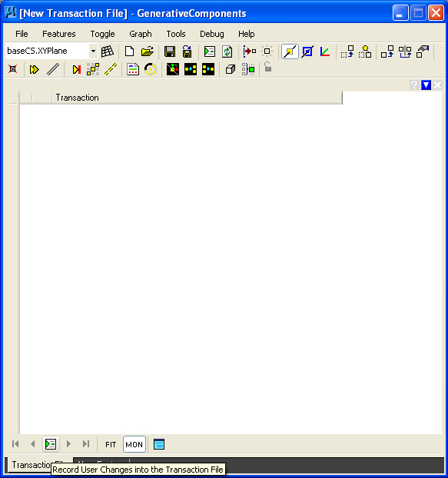Save with the plain floppy disk icon
The image size is (448, 478).
(x=170, y=51)
